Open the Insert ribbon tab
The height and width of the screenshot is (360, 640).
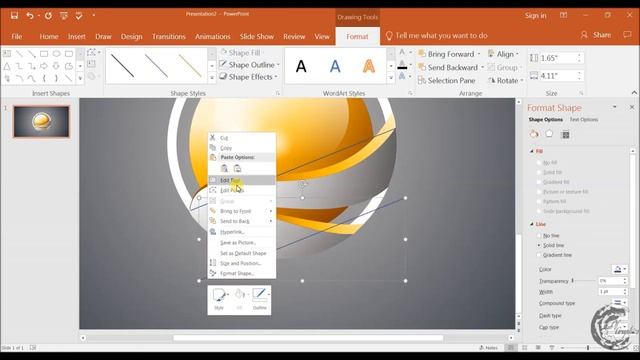click(77, 36)
